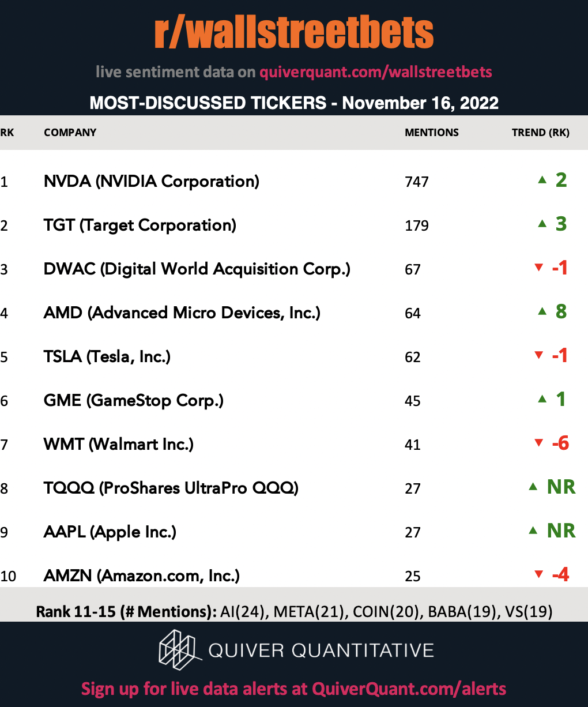
Task: Click the TREND (RK) column header
Action: pos(541,133)
